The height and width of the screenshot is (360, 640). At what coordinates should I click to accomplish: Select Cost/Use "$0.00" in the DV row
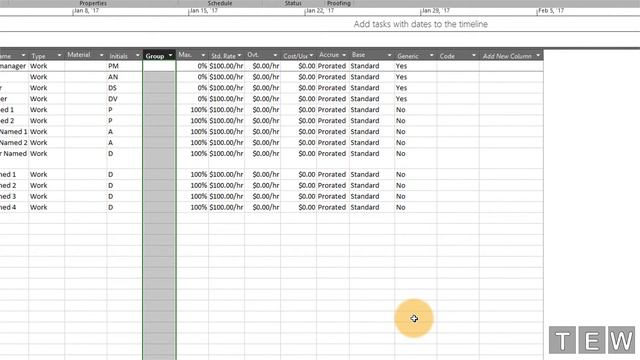[x=298, y=99]
